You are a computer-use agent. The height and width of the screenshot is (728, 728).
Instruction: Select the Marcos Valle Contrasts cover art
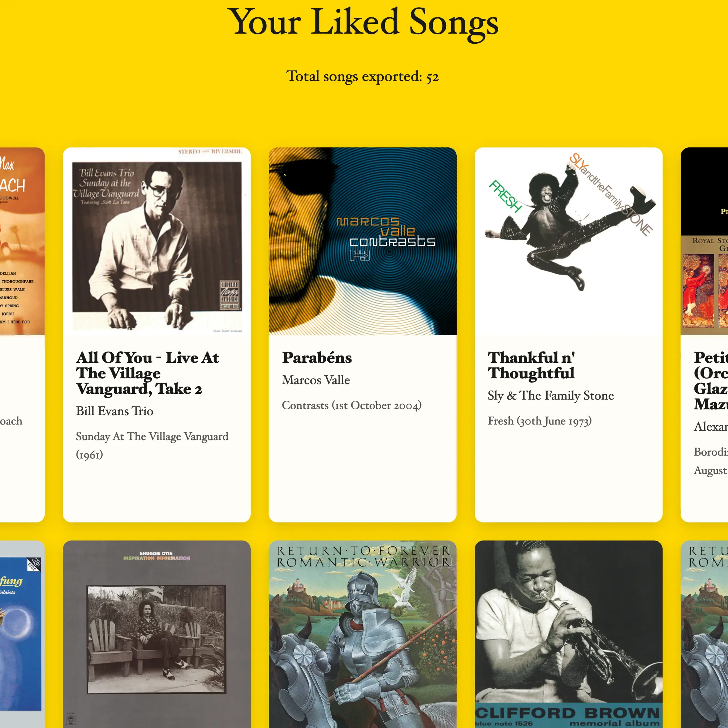coord(362,241)
